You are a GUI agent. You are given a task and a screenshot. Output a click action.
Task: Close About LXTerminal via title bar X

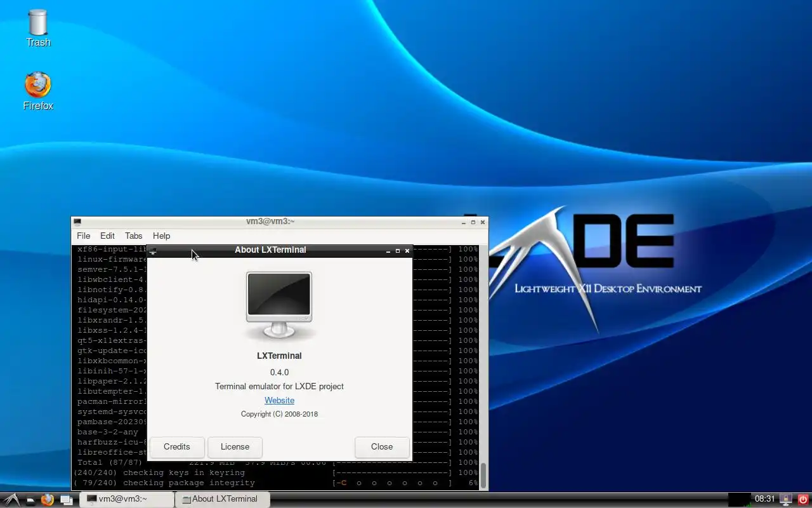pos(407,251)
